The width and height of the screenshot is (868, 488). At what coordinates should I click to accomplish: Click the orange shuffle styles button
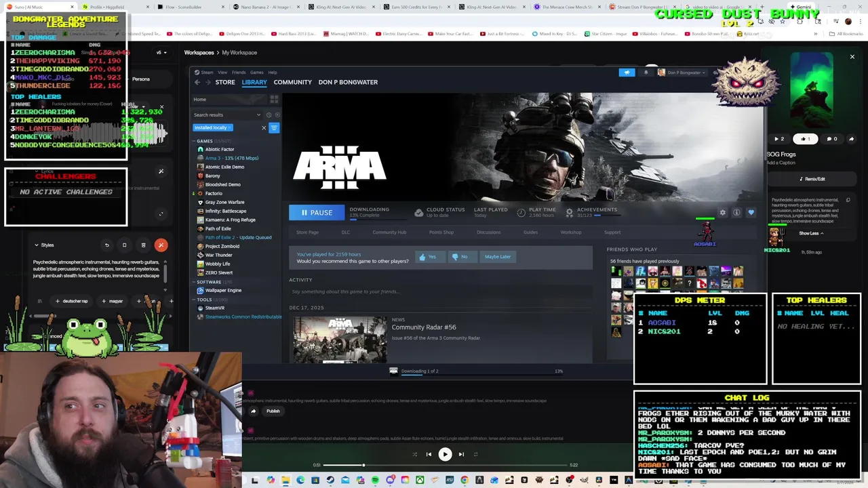(x=161, y=245)
